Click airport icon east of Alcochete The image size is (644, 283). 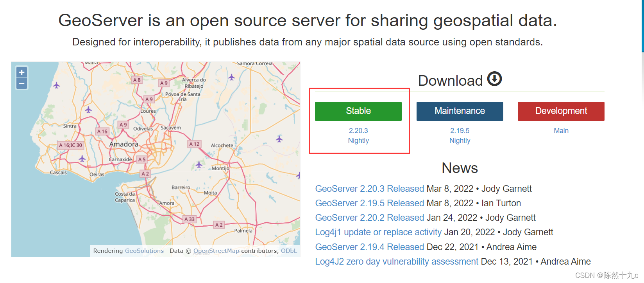tap(279, 139)
